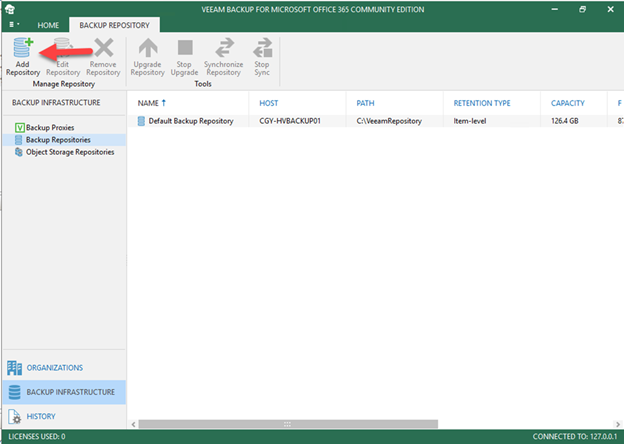Minimize the Veeam window
This screenshot has width=624, height=444.
pyautogui.click(x=555, y=9)
